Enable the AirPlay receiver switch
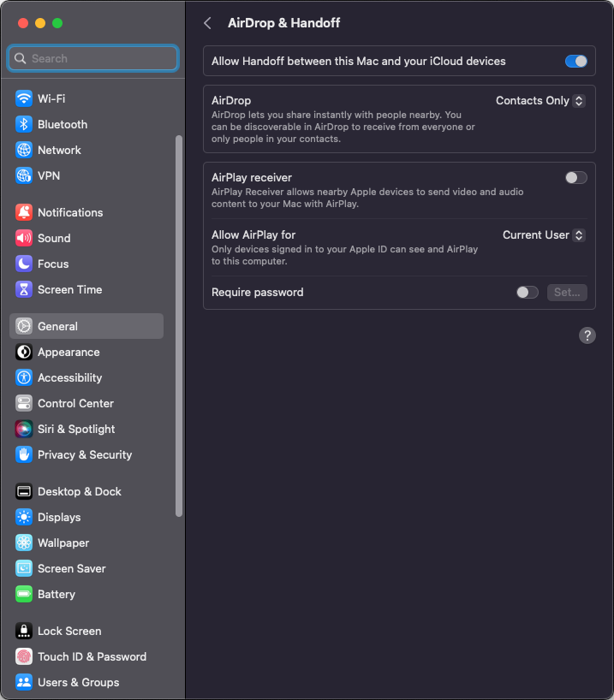Image resolution: width=614 pixels, height=700 pixels. click(576, 178)
